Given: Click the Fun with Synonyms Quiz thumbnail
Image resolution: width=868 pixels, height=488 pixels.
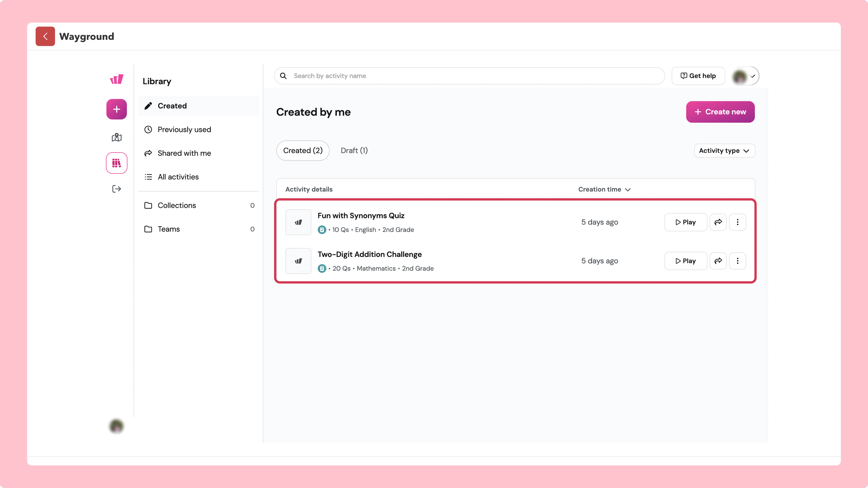Looking at the screenshot, I should 298,222.
